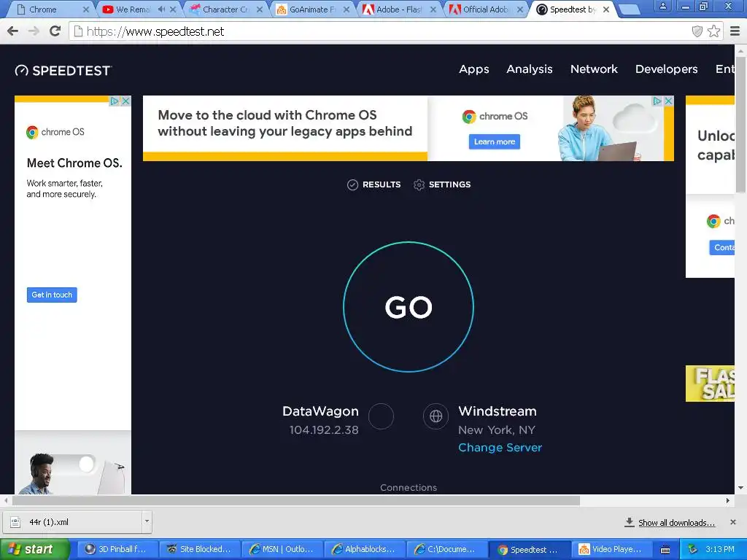Click the vertical scrollbar down arrow
The height and width of the screenshot is (560, 747).
pyautogui.click(x=740, y=488)
